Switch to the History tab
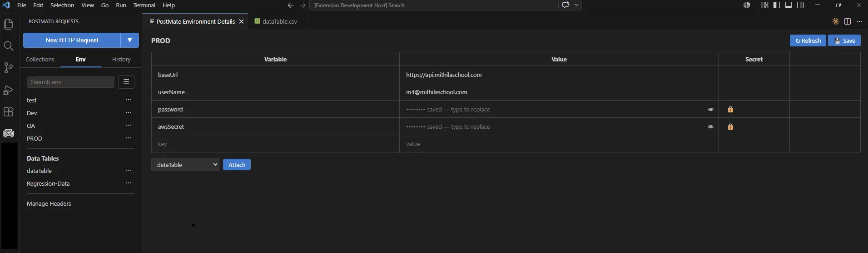 click(x=121, y=59)
